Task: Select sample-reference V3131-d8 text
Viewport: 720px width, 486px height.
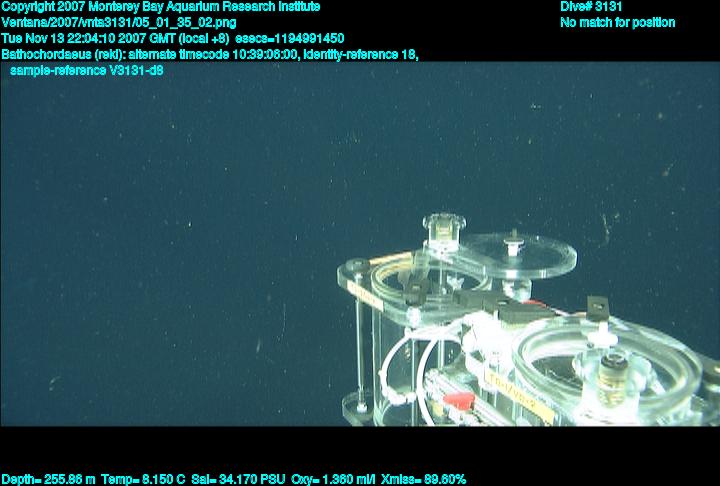Action: [x=87, y=71]
